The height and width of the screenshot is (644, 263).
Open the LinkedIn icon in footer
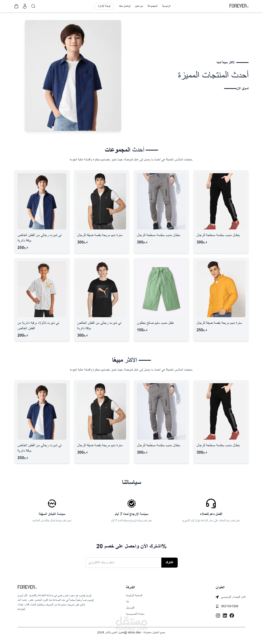click(225, 615)
